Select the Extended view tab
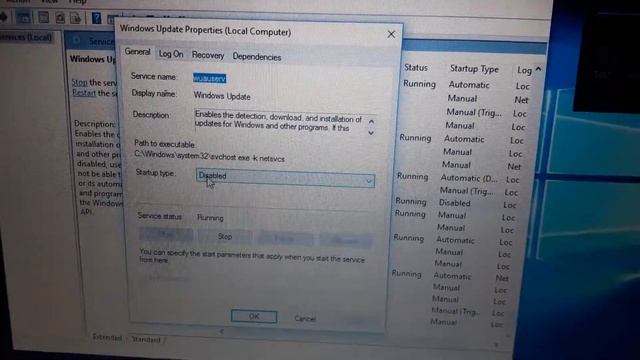 pos(107,337)
